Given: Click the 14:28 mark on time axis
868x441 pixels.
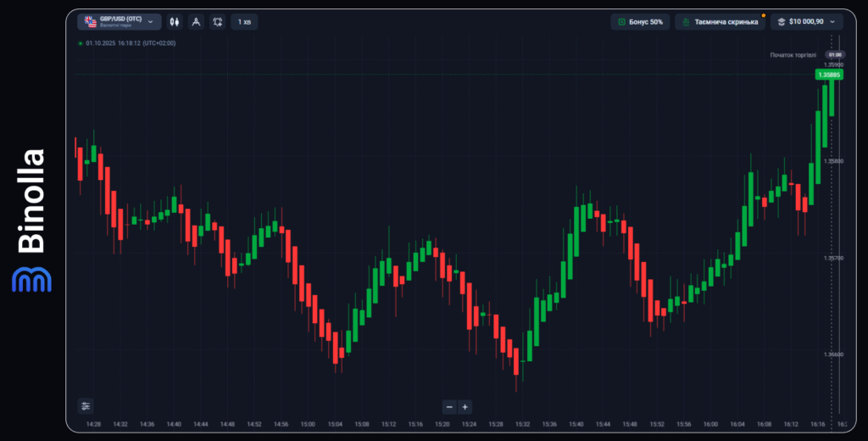Looking at the screenshot, I should point(93,423).
